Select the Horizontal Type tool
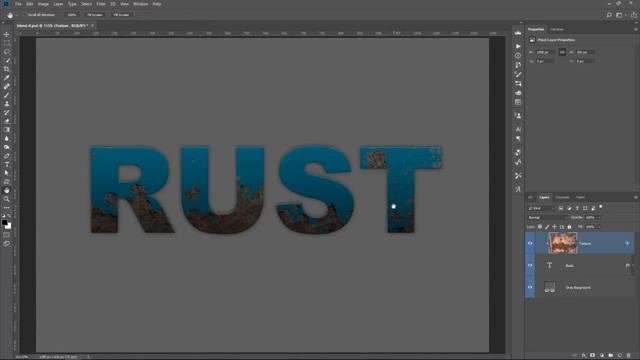Screen dimensions: 640x360 [7, 164]
